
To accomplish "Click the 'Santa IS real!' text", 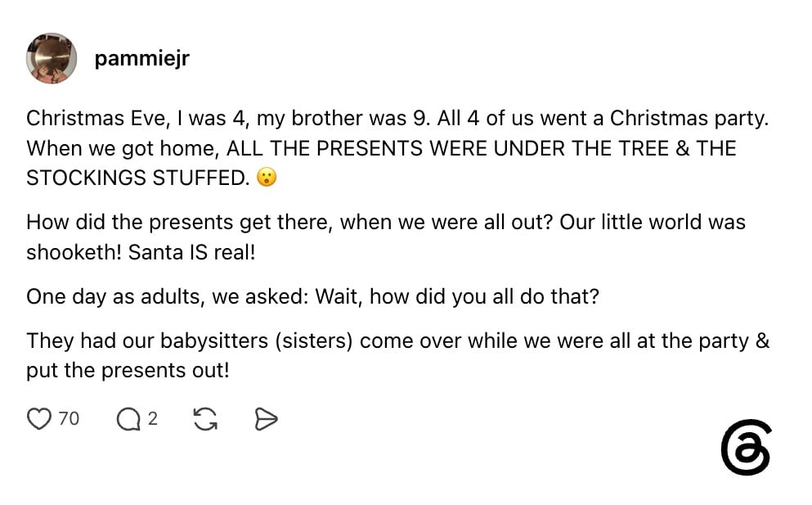I will point(191,252).
